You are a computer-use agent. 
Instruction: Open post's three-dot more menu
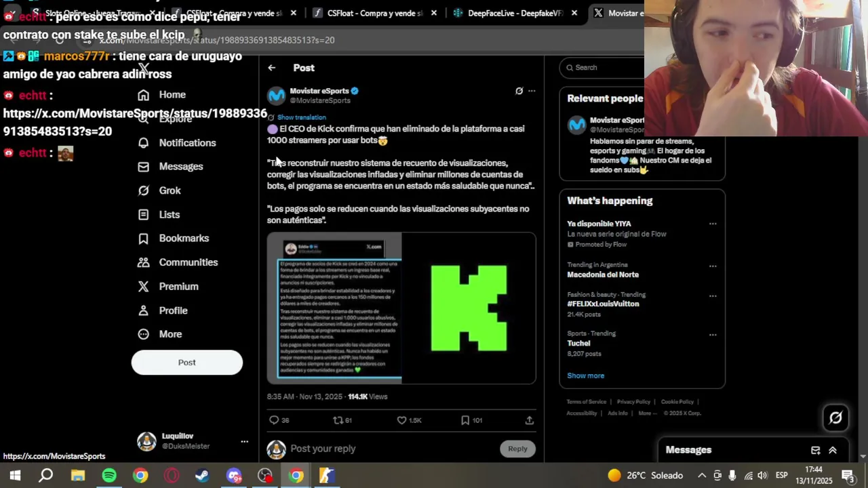532,91
